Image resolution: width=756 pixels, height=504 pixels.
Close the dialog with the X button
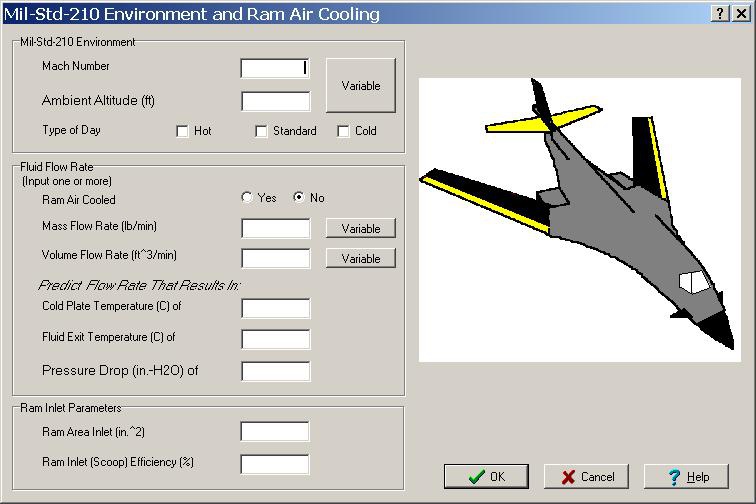click(741, 14)
